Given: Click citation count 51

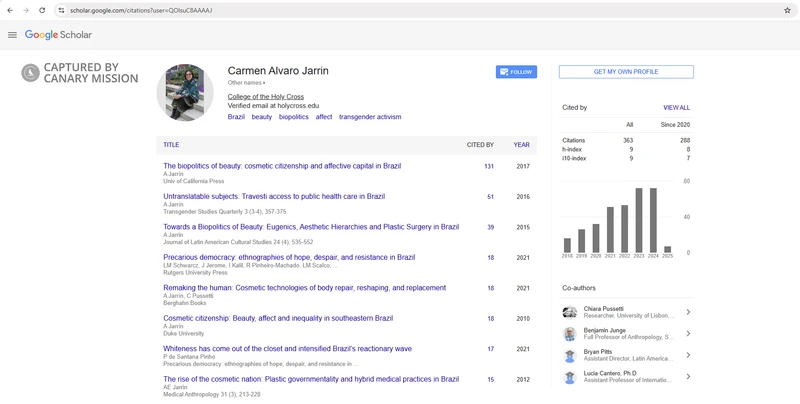Looking at the screenshot, I should pyautogui.click(x=490, y=197).
